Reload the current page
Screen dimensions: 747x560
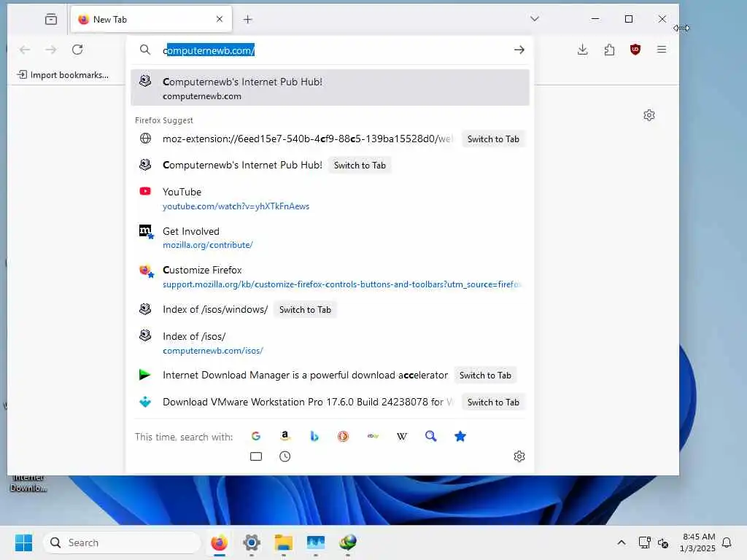point(77,50)
